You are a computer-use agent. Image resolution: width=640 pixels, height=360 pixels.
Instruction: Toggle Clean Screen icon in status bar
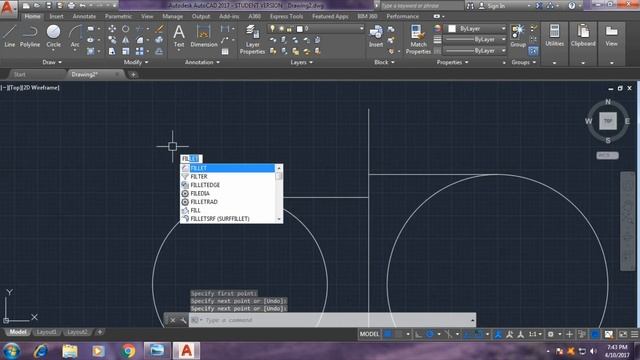point(623,334)
